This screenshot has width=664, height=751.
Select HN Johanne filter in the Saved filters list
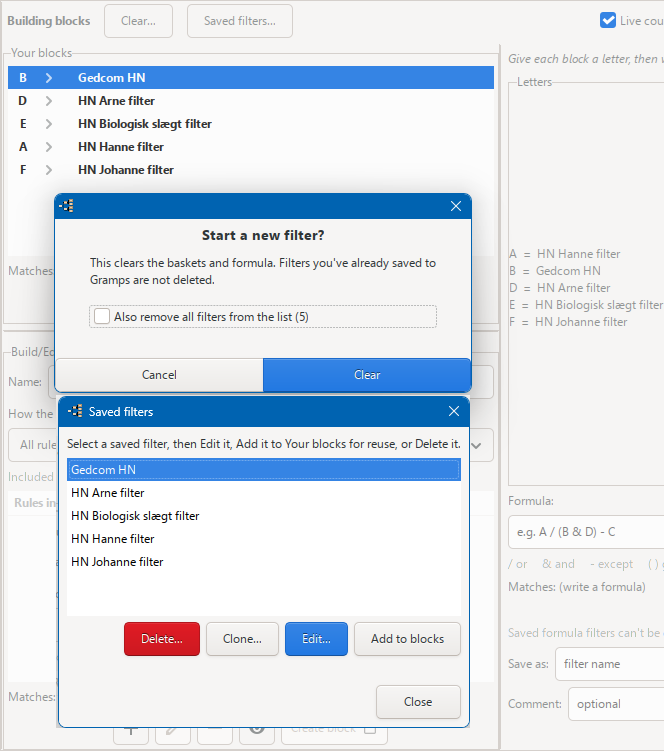pyautogui.click(x=264, y=562)
